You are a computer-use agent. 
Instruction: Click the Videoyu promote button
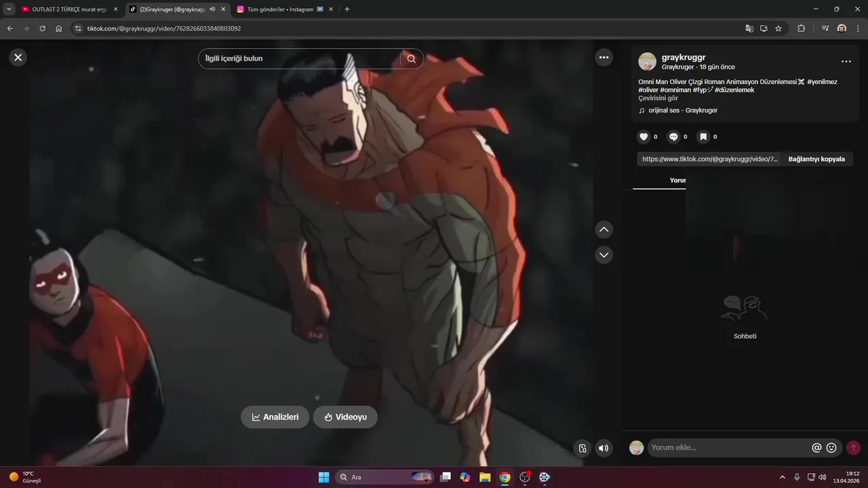click(x=345, y=417)
